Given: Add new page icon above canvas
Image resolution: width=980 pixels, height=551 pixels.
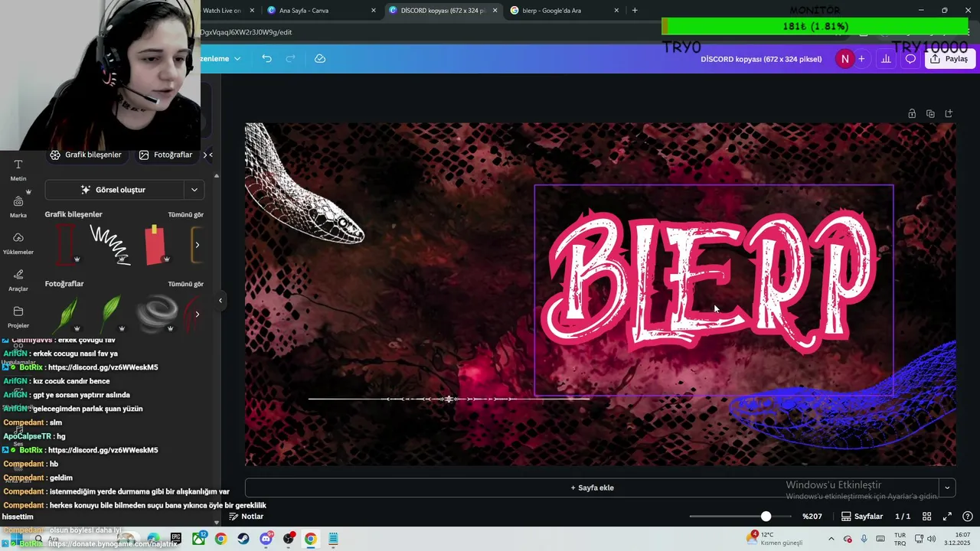Looking at the screenshot, I should [949, 114].
